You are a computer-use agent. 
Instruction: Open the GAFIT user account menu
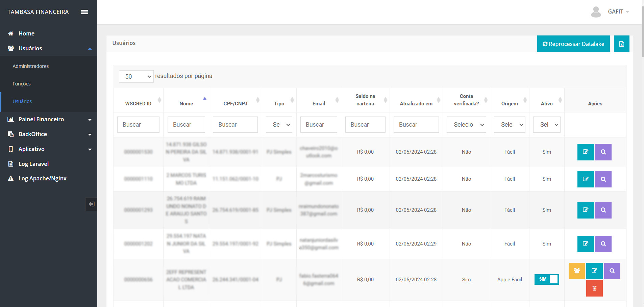(615, 12)
